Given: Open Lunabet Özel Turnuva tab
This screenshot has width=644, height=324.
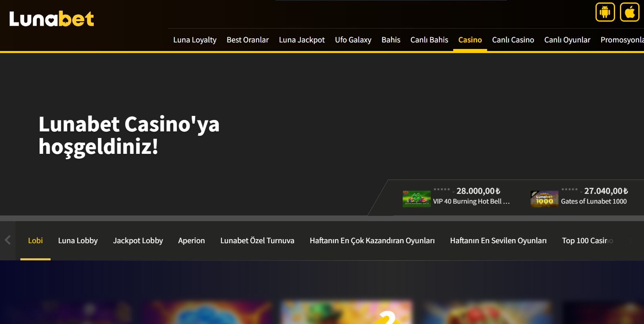Looking at the screenshot, I should pyautogui.click(x=257, y=241).
